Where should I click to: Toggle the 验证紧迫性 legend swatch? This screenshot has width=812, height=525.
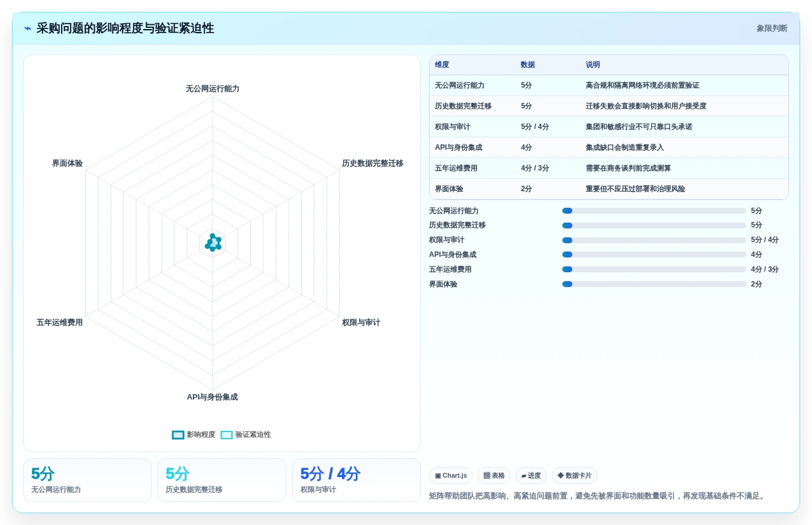coord(227,434)
